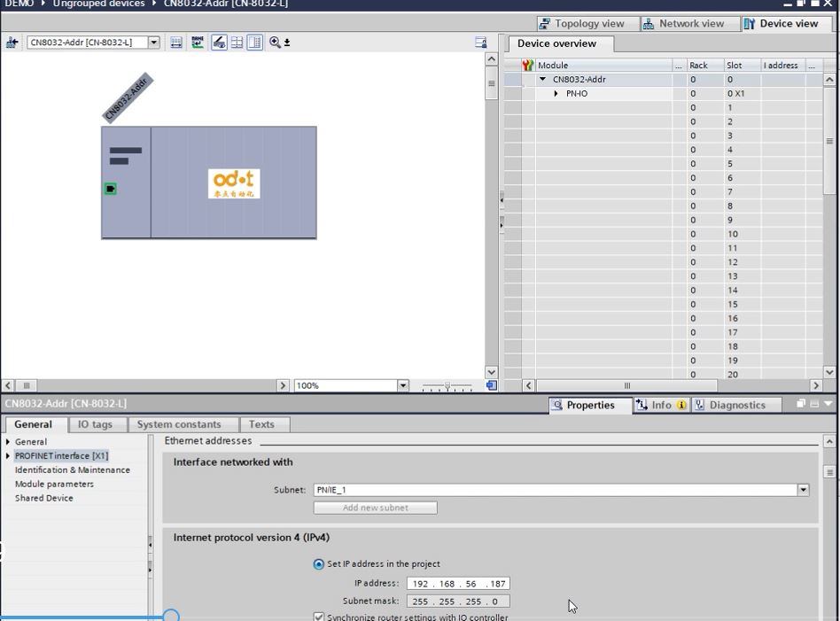The height and width of the screenshot is (621, 840).
Task: Open the device selector dropdown CN8032-Addr
Action: tap(154, 43)
